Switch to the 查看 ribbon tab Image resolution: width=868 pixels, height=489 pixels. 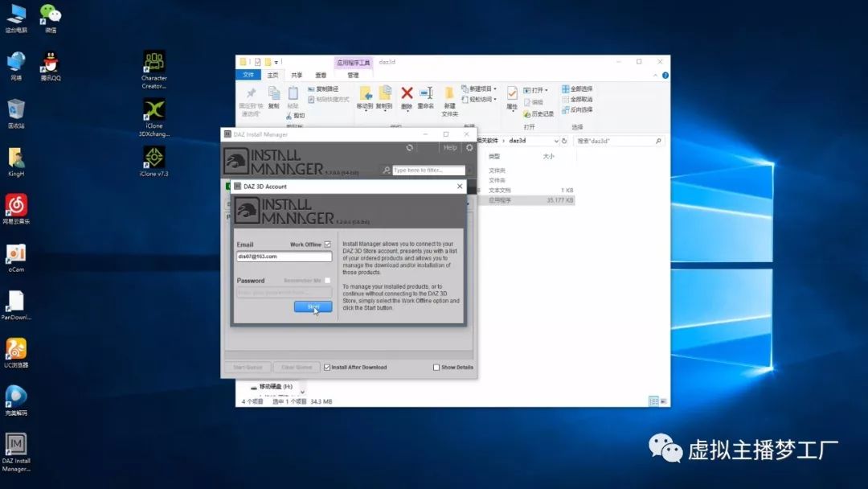321,75
